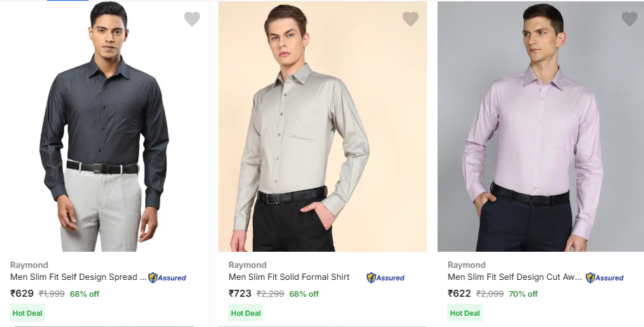Wishlist heart on lavender shirt
Viewport: 644px width, 327px height.
(629, 19)
